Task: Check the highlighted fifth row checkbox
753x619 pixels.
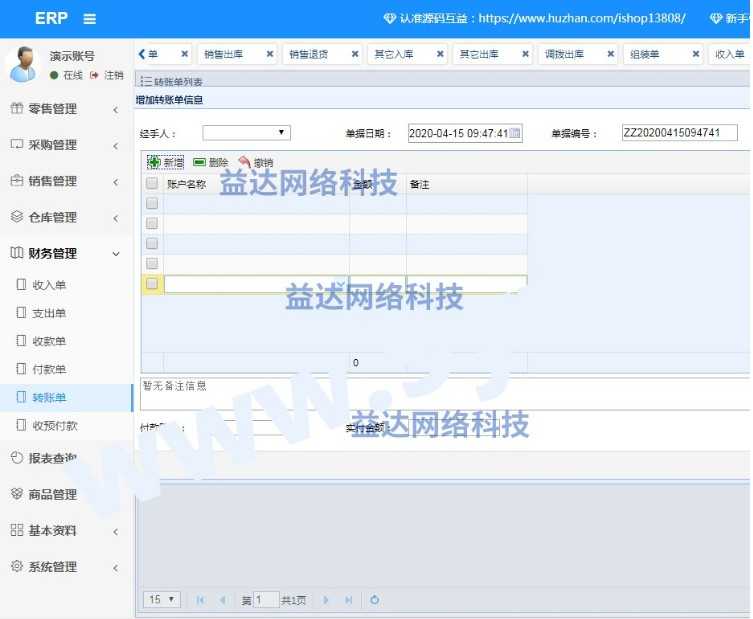Action: pos(152,284)
